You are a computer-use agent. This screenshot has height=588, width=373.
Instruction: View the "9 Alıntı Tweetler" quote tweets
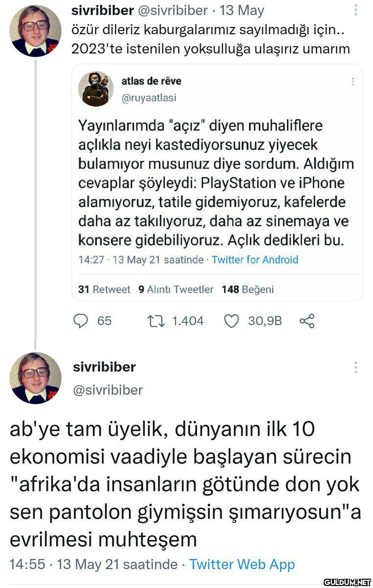tap(176, 290)
